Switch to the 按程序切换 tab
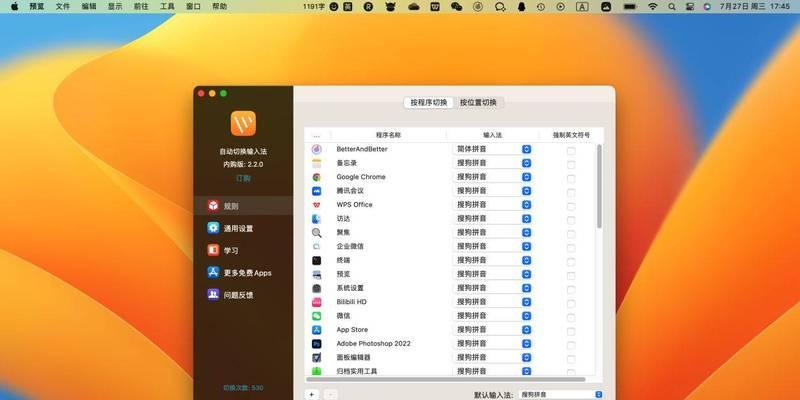 point(429,103)
